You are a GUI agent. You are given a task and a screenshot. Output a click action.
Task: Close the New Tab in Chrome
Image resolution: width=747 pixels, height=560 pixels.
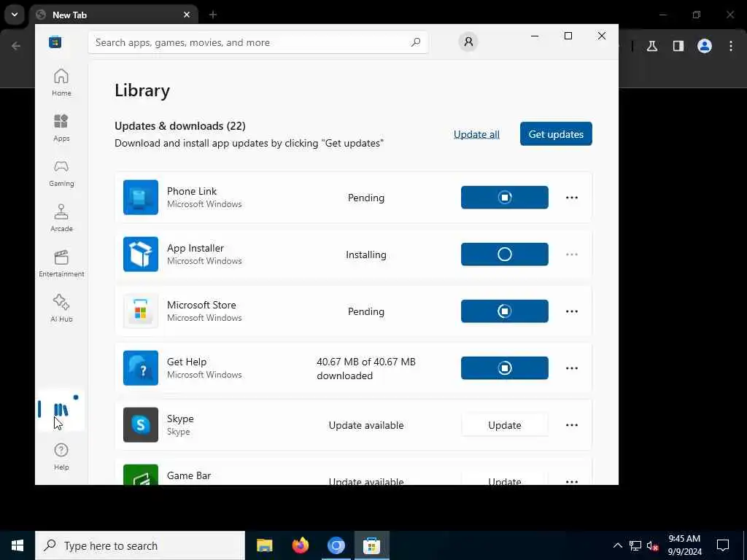187,15
